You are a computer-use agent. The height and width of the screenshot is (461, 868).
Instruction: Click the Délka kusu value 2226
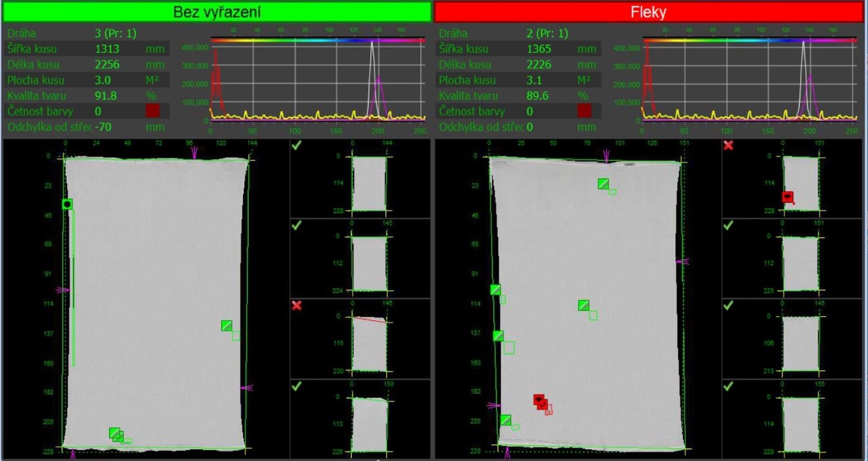(539, 65)
